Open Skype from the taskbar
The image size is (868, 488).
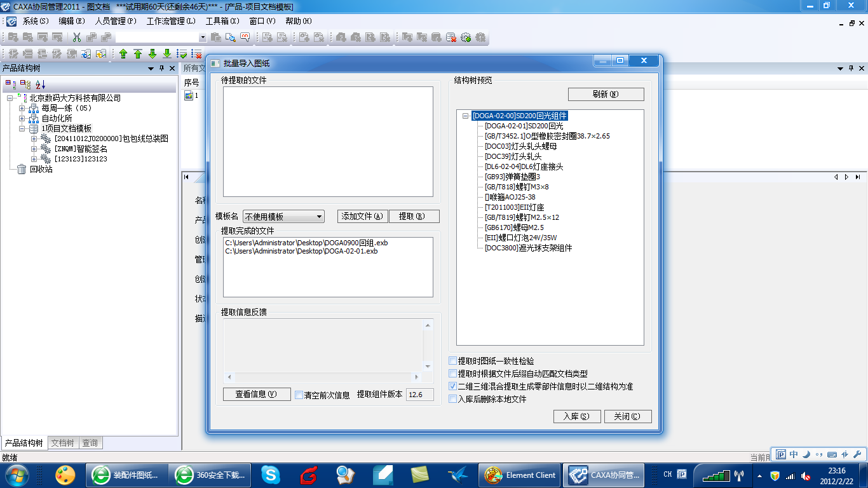(271, 475)
